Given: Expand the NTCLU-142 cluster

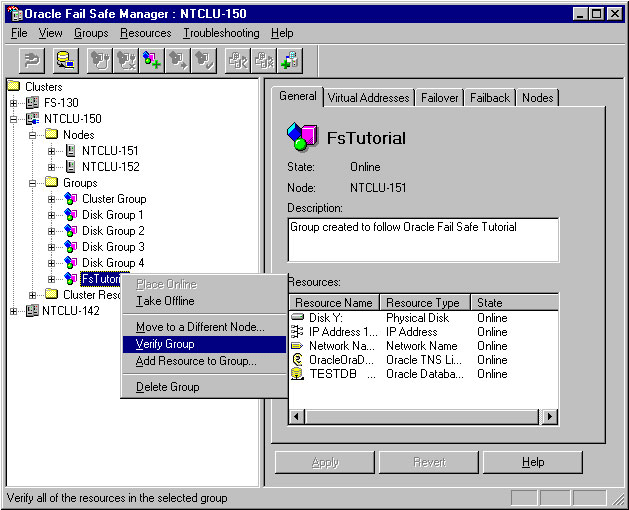Looking at the screenshot, I should point(13,311).
